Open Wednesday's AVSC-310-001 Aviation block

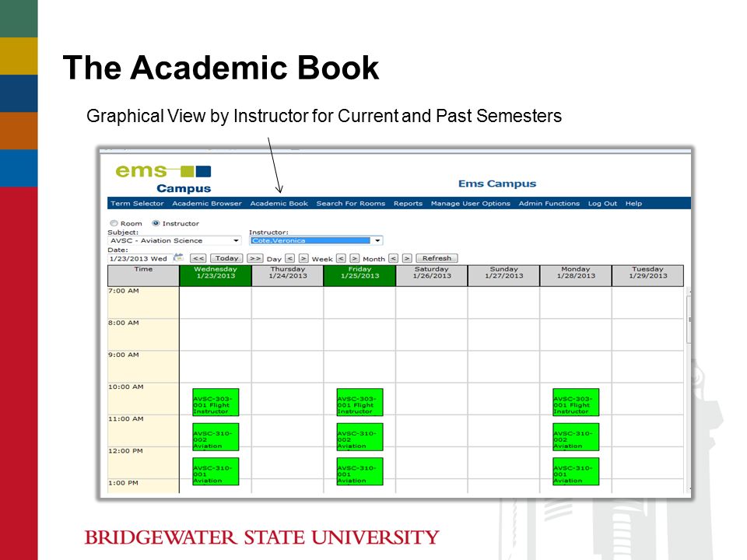216,471
